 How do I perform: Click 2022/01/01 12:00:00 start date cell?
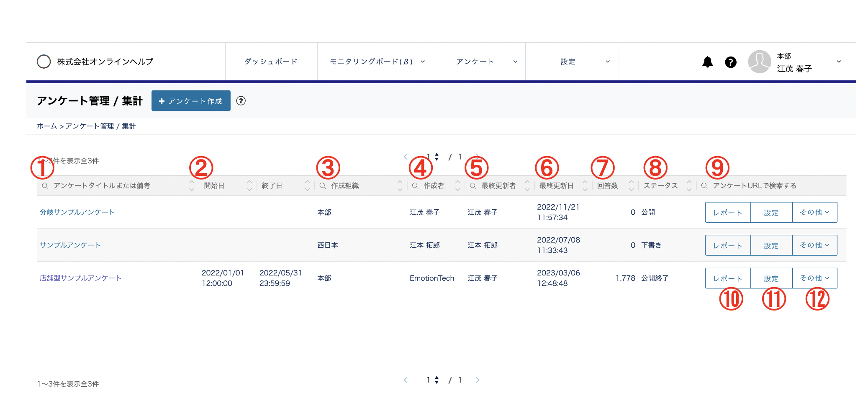[223, 278]
